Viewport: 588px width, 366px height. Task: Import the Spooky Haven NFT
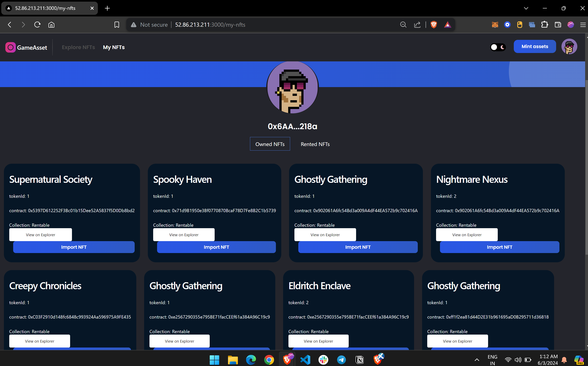click(x=216, y=247)
